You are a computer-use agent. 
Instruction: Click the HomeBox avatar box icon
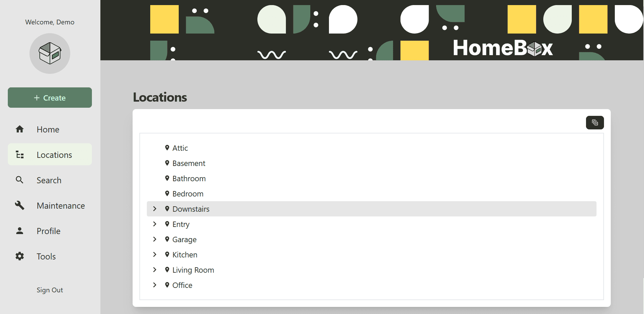[x=50, y=54]
